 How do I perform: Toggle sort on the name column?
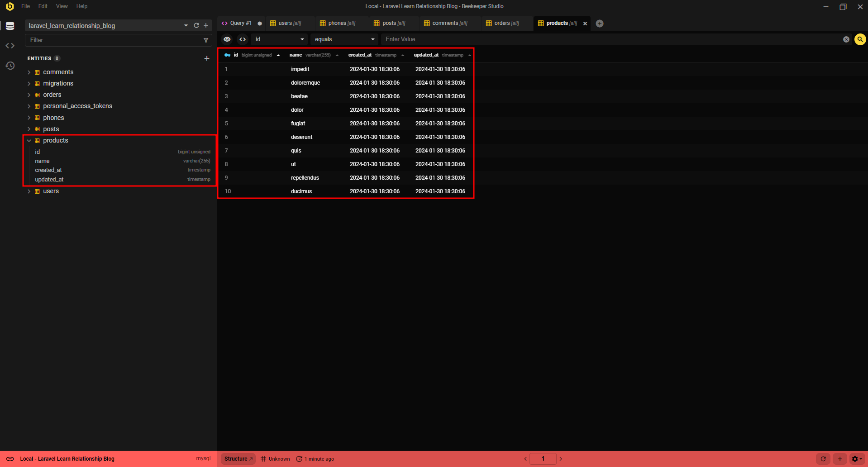click(x=337, y=55)
